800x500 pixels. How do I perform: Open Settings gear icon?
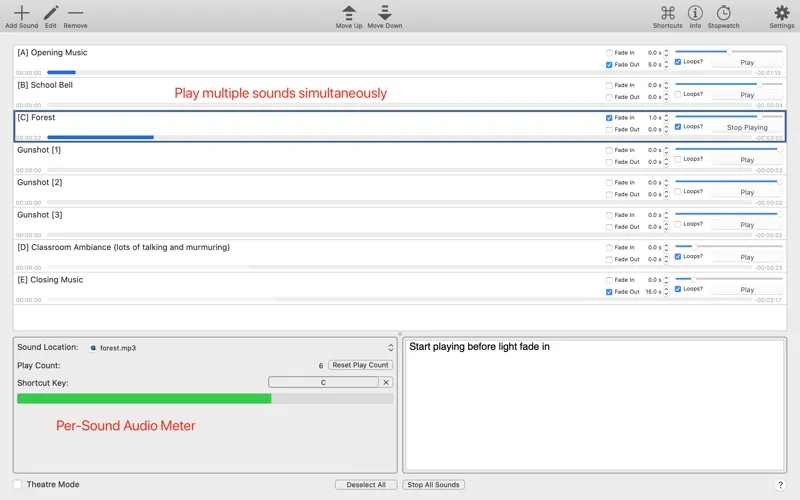pos(782,13)
